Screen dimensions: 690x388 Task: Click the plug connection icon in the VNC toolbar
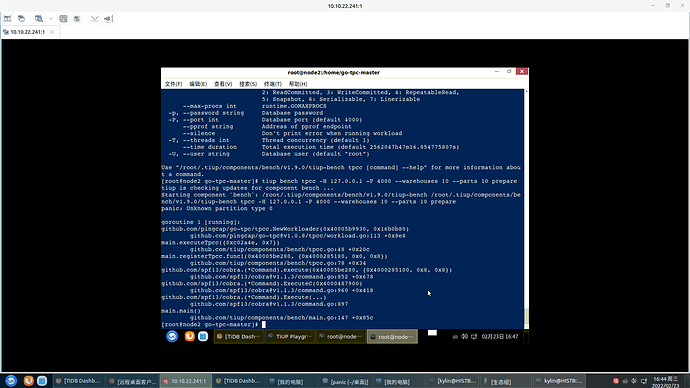pyautogui.click(x=108, y=18)
